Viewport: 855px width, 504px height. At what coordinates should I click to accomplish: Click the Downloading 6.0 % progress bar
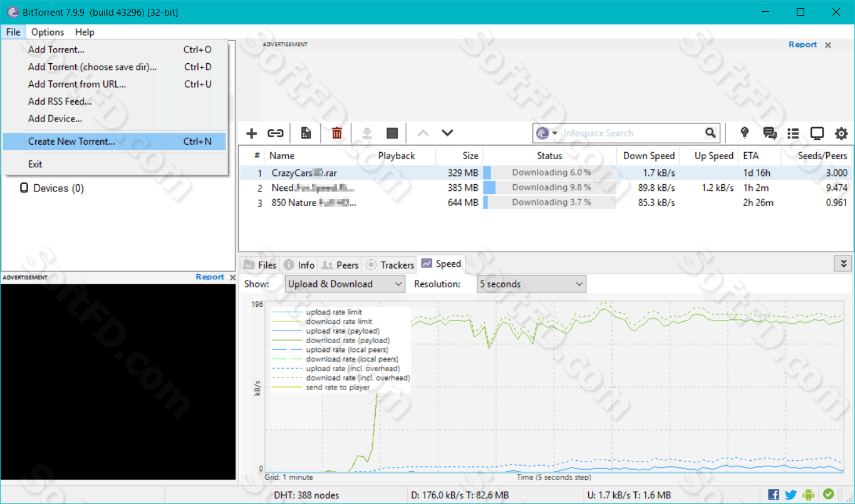[549, 173]
